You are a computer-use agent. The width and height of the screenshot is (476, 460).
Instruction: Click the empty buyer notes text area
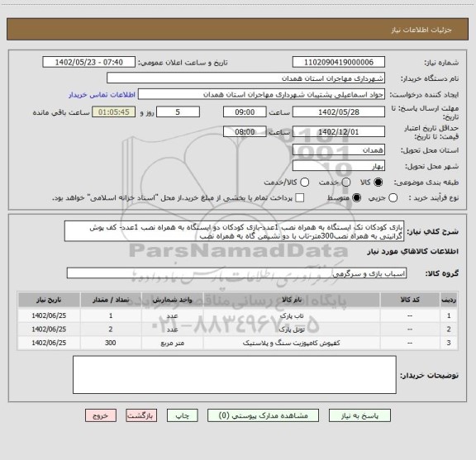tap(235, 375)
